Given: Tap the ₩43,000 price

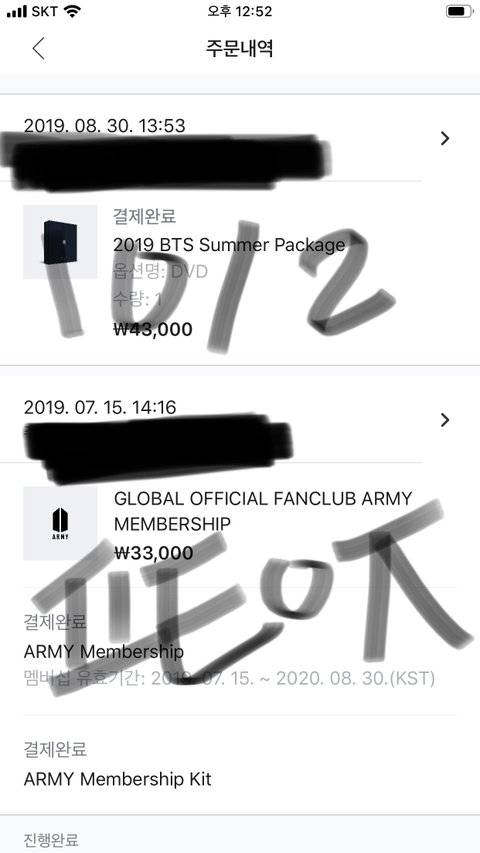Looking at the screenshot, I should tap(153, 329).
